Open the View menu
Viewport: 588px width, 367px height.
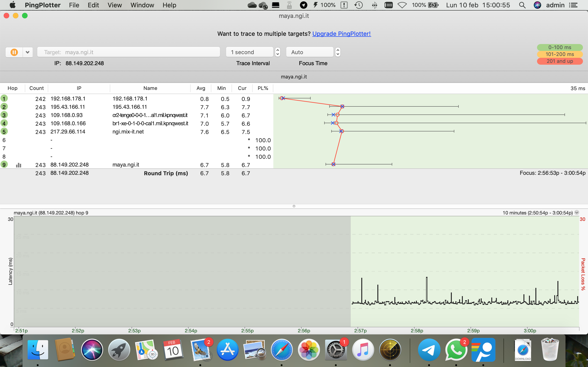tap(114, 5)
